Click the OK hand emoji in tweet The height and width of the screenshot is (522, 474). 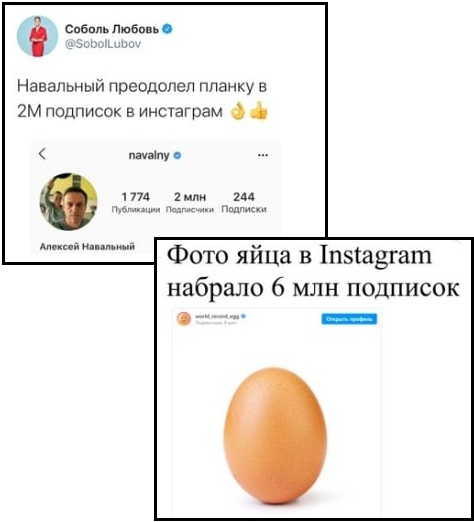(x=238, y=112)
